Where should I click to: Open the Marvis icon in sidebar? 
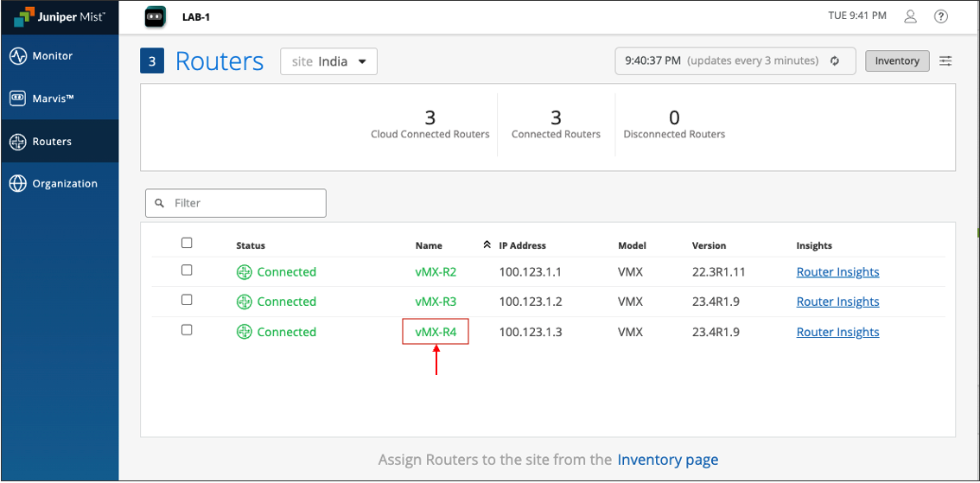18,99
